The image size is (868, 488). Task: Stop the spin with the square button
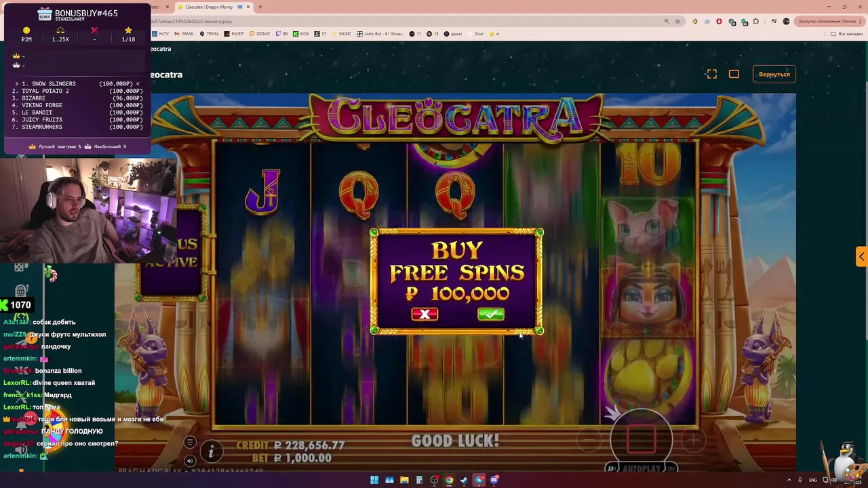tap(641, 439)
